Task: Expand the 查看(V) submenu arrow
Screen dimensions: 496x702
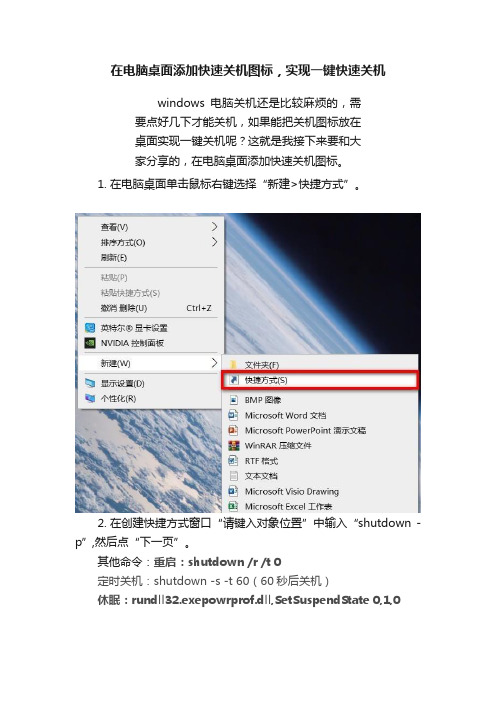Action: [214, 227]
